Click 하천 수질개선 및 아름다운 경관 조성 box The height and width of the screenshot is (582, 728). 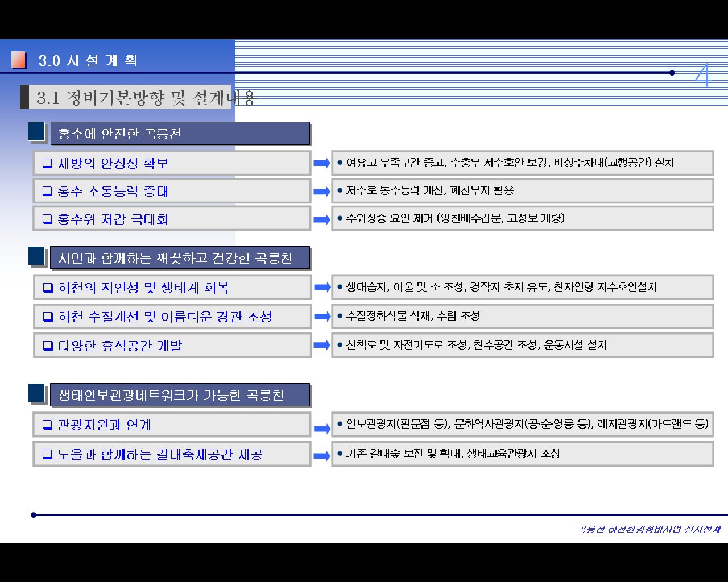point(172,317)
